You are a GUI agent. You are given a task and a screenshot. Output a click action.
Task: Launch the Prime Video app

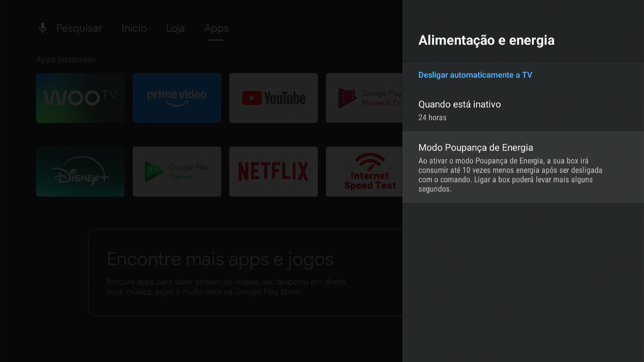pyautogui.click(x=177, y=98)
